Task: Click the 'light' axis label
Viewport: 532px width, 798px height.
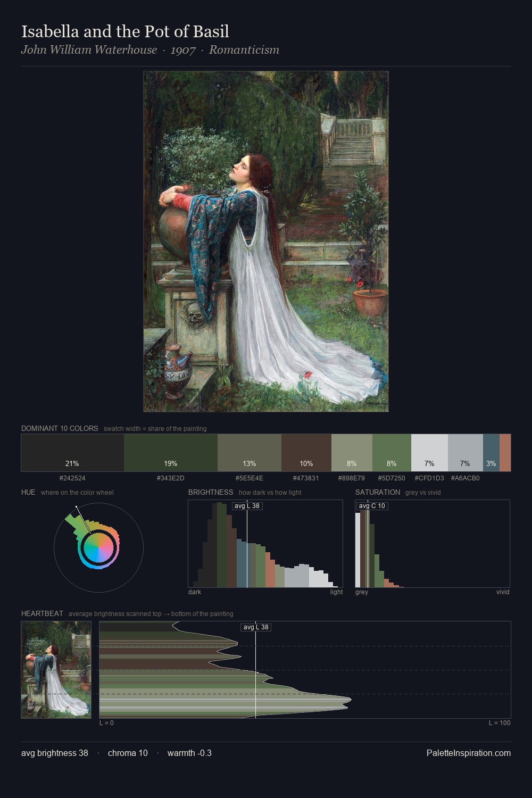Action: 337,592
